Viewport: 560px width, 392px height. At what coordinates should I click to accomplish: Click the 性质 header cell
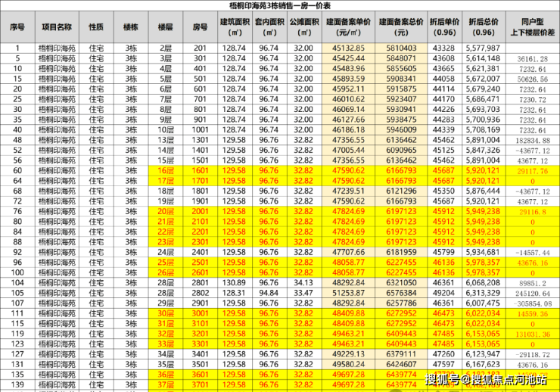(x=96, y=27)
